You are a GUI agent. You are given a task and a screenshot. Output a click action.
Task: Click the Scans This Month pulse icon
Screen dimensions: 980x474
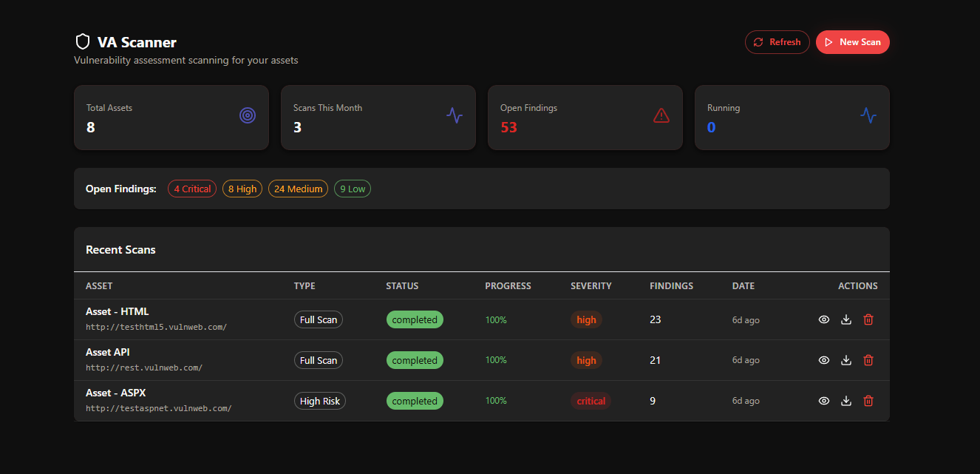[x=455, y=115]
